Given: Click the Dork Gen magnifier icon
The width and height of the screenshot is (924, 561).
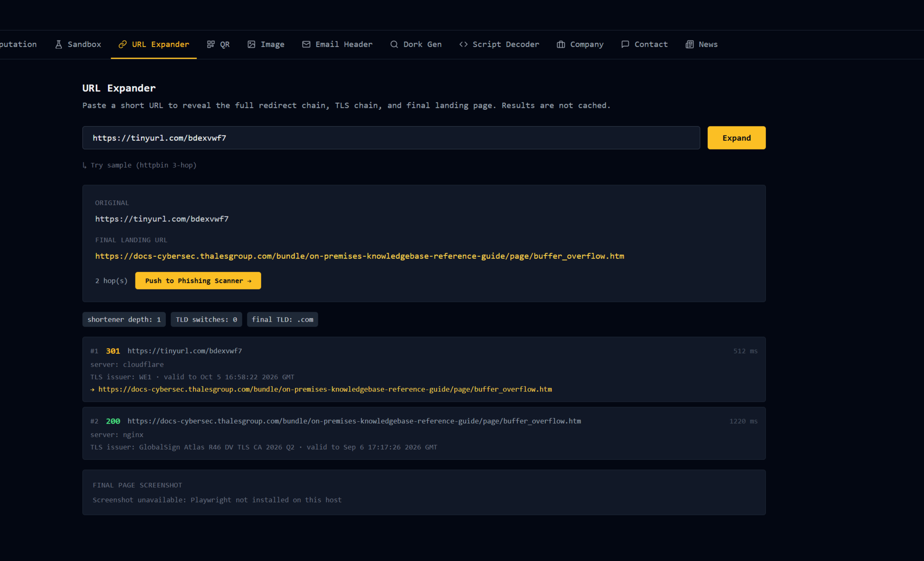Looking at the screenshot, I should point(394,44).
